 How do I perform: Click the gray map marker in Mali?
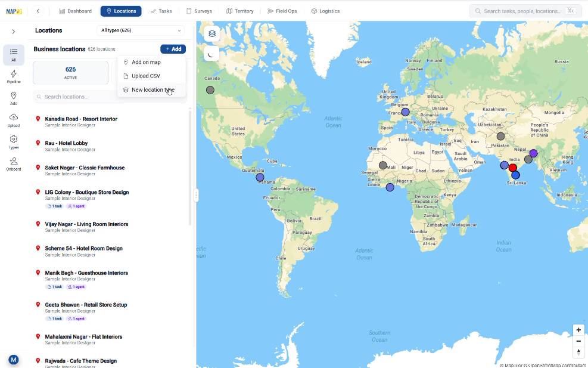(x=383, y=165)
